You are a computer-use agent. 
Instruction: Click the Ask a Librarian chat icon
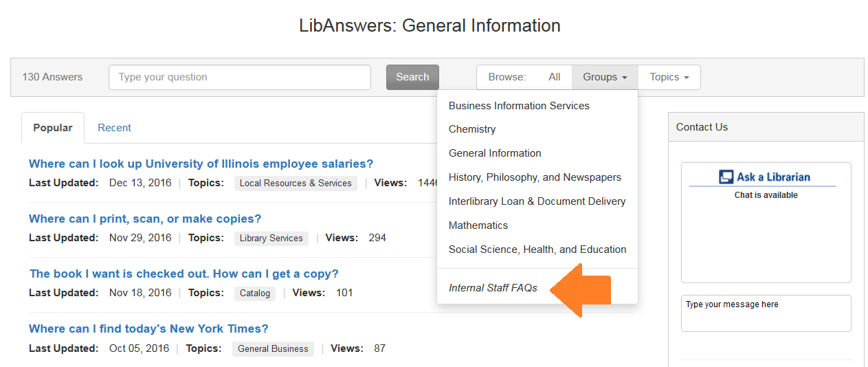tap(726, 177)
